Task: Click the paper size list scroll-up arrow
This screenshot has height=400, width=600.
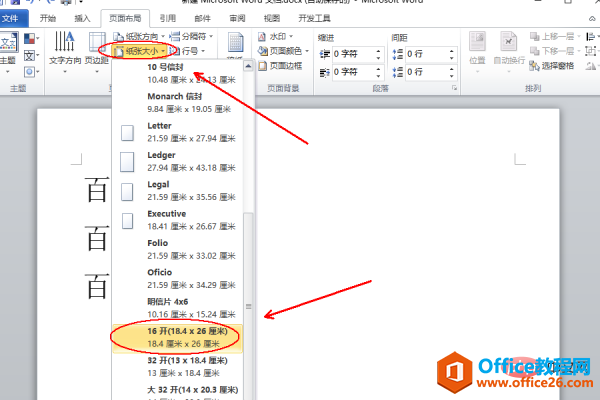Action: [248, 66]
